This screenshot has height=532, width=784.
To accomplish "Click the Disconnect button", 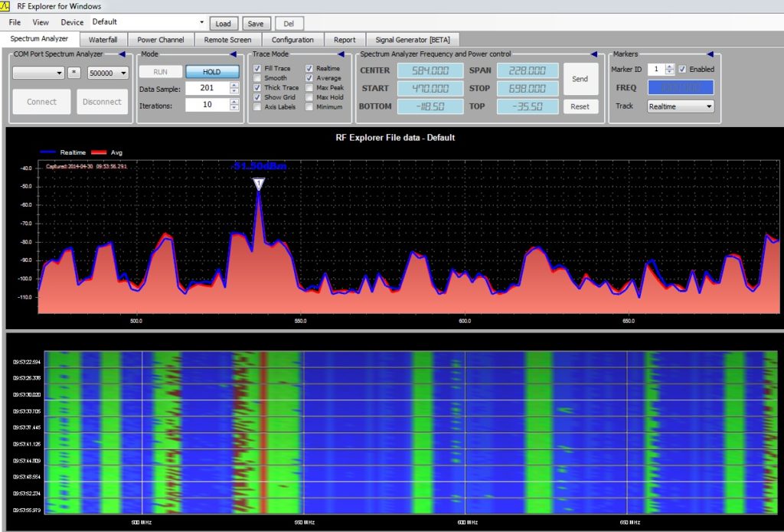I will tap(102, 102).
